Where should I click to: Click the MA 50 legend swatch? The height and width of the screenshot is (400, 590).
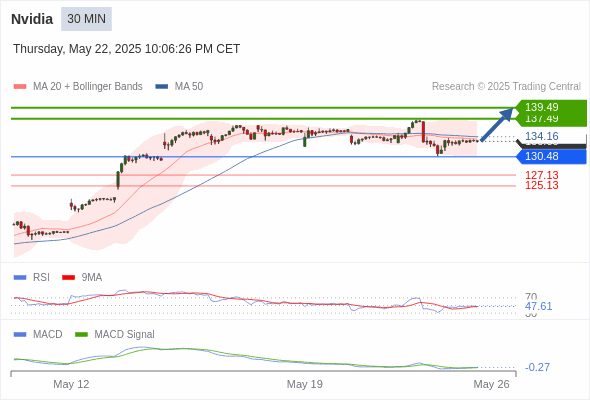[x=162, y=87]
